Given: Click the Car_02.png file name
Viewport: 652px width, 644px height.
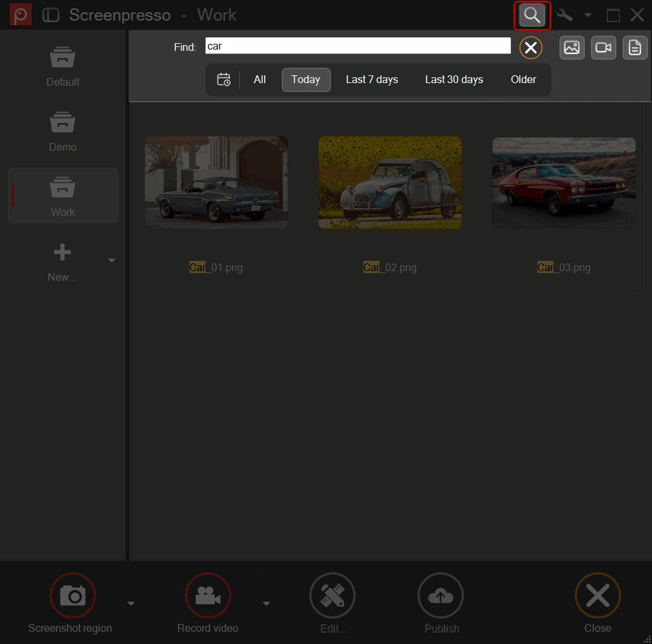Looking at the screenshot, I should tap(390, 267).
